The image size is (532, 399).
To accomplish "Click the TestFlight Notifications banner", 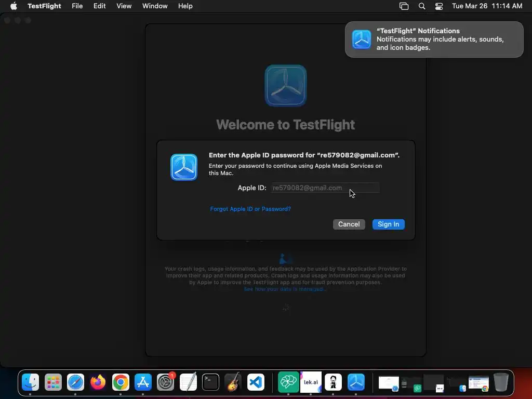I will click(434, 39).
